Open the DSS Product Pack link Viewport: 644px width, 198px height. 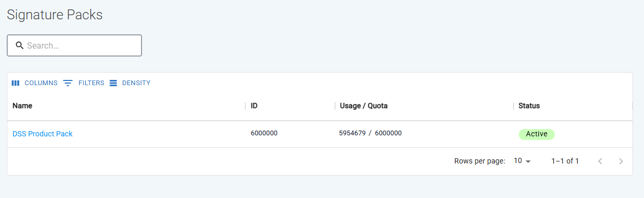point(42,134)
